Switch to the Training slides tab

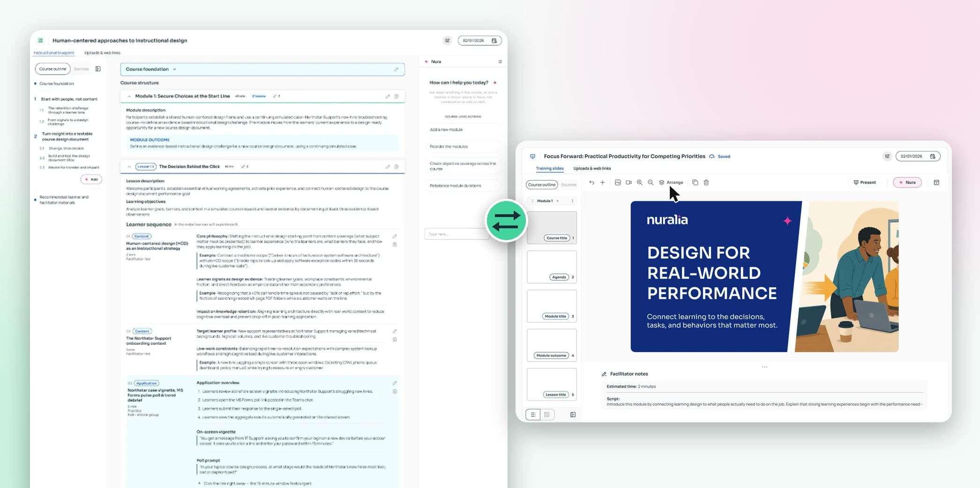(550, 168)
